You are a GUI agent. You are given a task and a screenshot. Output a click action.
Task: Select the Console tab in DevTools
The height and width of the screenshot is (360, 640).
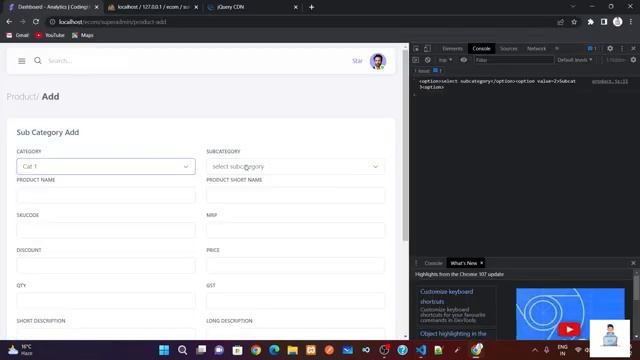coord(481,49)
